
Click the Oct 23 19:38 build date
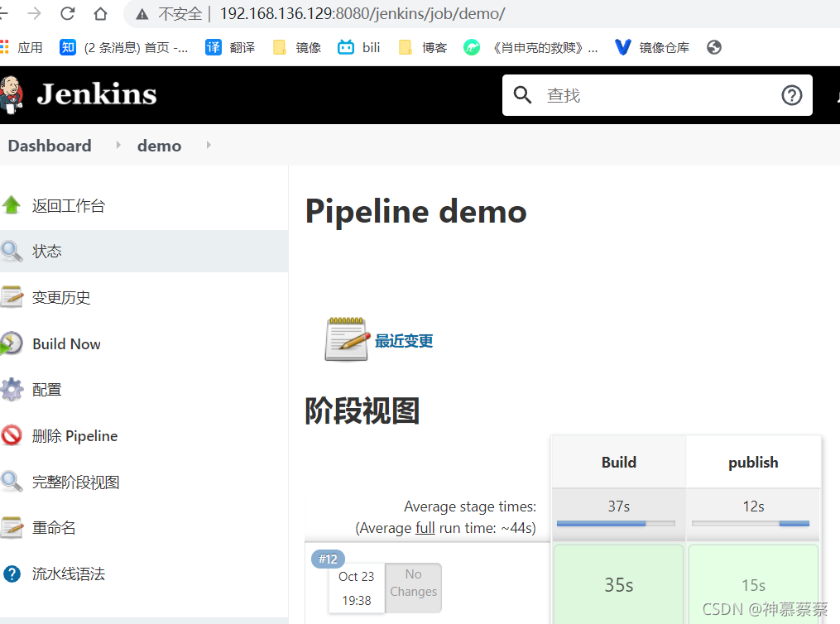coord(356,588)
